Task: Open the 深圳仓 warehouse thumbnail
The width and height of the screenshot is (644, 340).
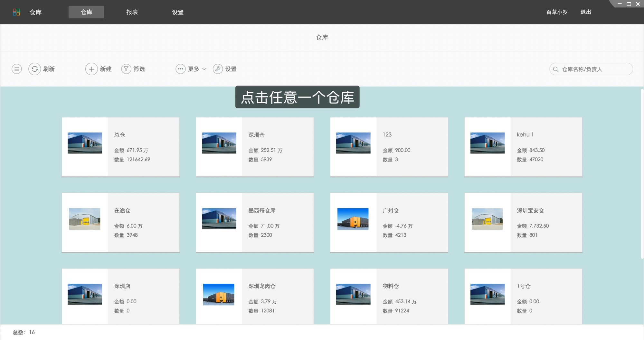Action: tap(219, 143)
